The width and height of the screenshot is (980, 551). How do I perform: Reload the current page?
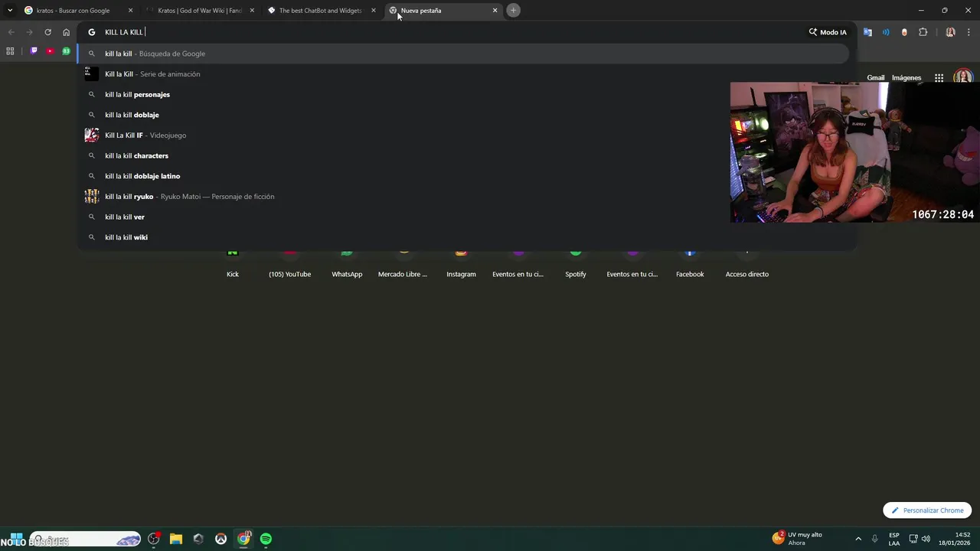[47, 32]
